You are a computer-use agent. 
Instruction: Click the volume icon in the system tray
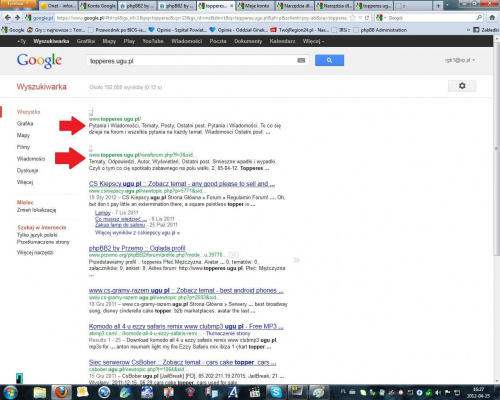[x=438, y=392]
